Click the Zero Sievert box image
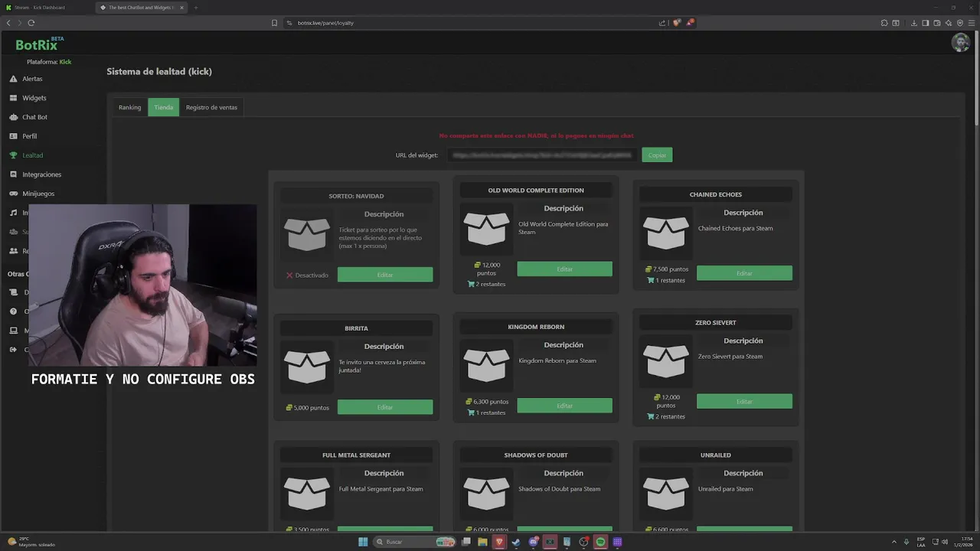Image resolution: width=980 pixels, height=551 pixels. click(x=665, y=360)
